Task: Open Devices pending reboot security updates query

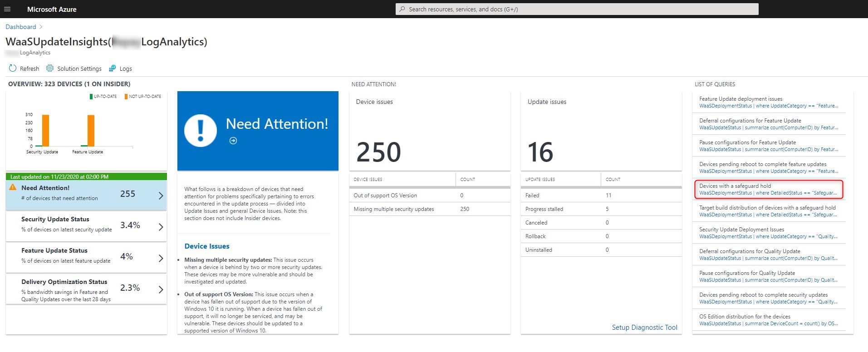Action: point(769,298)
